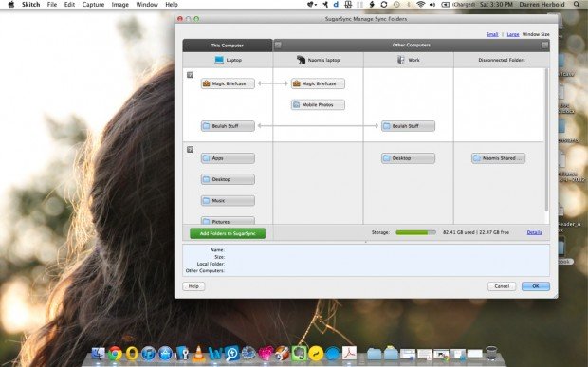This screenshot has height=367, width=588.
Task: Click the OK button
Action: tap(536, 286)
